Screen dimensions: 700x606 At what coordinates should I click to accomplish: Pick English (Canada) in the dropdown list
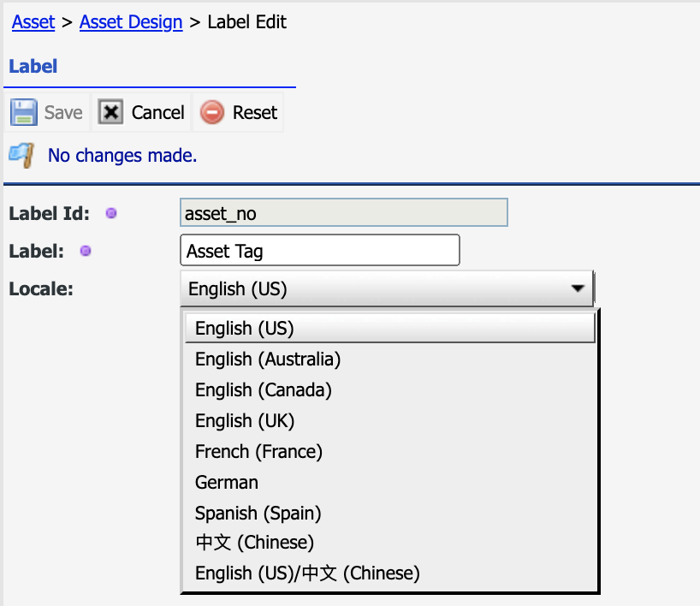point(389,389)
